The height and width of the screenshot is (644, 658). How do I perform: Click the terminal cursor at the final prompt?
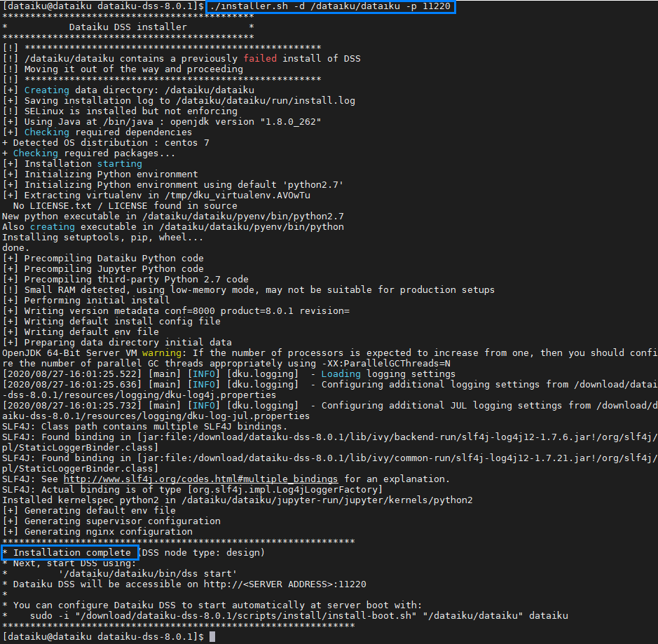tap(212, 636)
